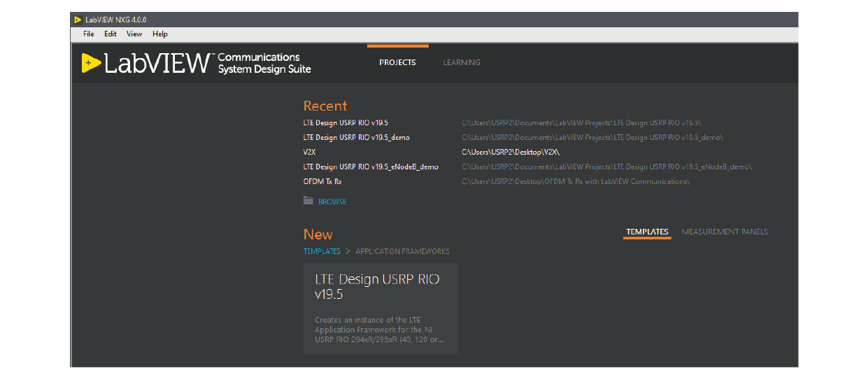
Task: Click the Recent section heading
Action: tap(325, 106)
